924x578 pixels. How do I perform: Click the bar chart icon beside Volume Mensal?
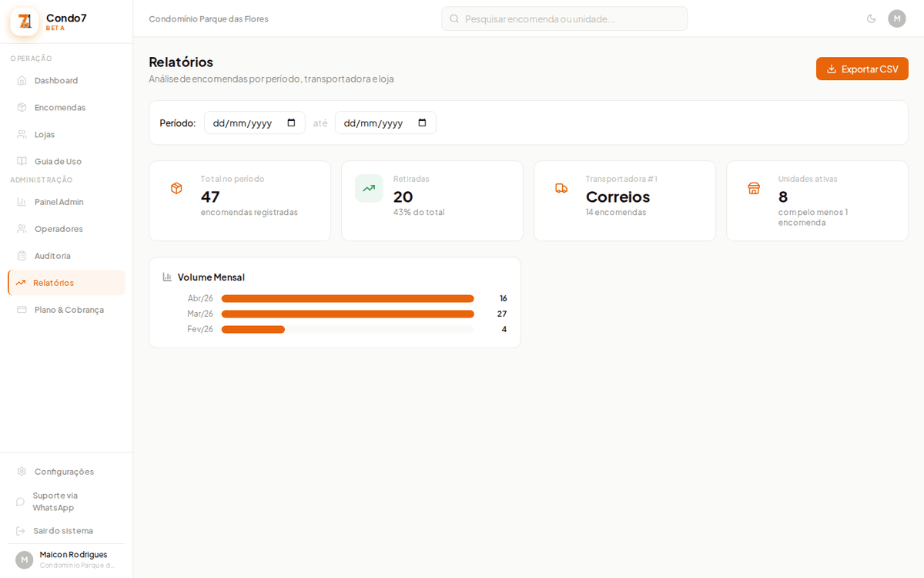pyautogui.click(x=167, y=277)
